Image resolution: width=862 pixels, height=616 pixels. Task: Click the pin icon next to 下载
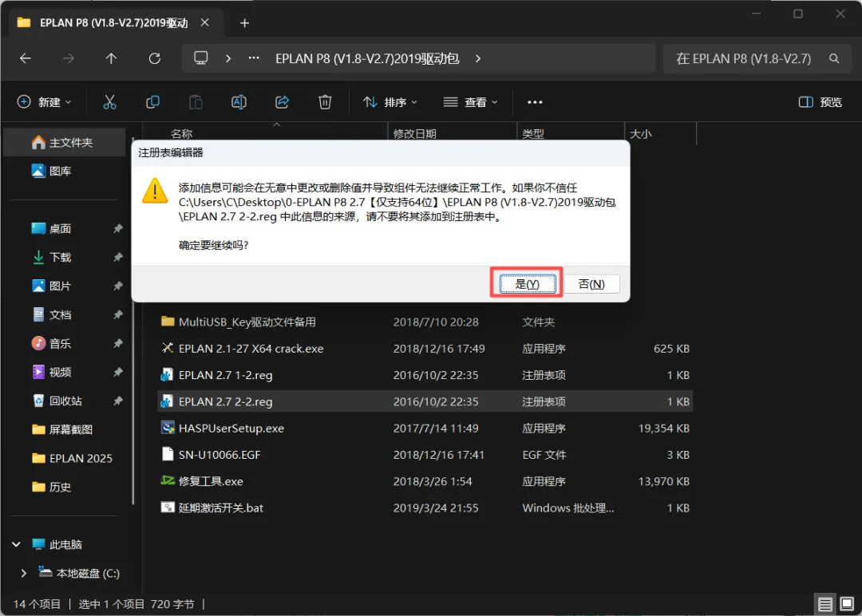117,257
